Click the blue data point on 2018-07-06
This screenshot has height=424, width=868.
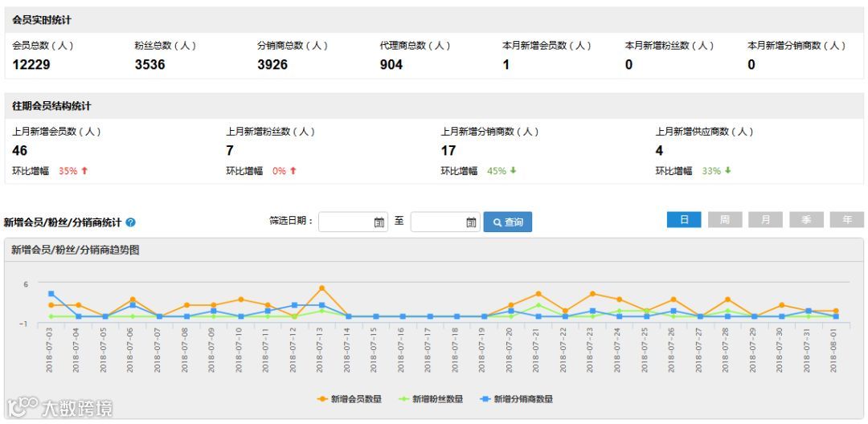pos(133,305)
